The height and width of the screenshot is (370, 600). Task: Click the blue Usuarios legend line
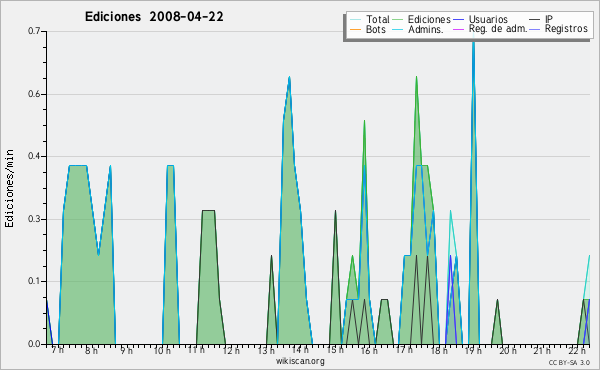tap(458, 20)
